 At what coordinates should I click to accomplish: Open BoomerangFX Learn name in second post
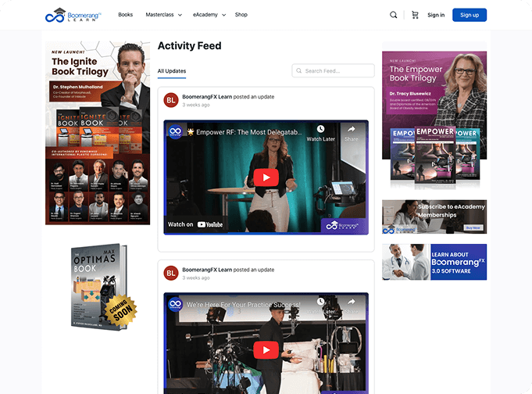pyautogui.click(x=207, y=270)
